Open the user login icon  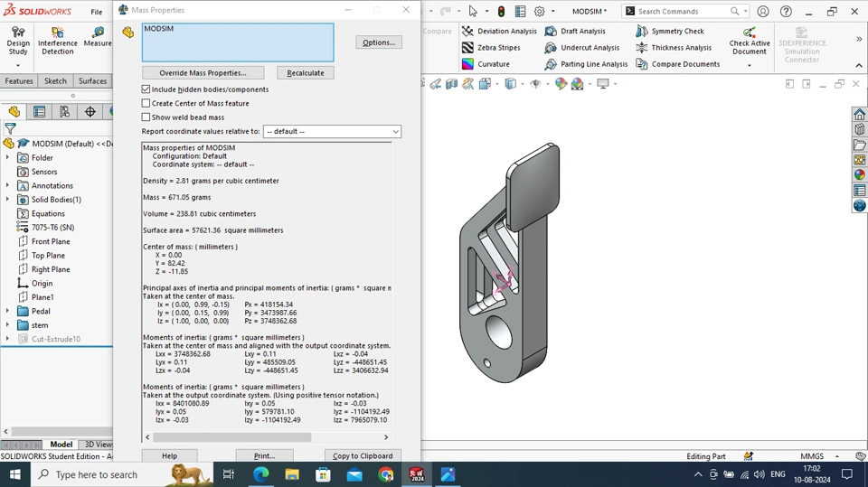(763, 11)
